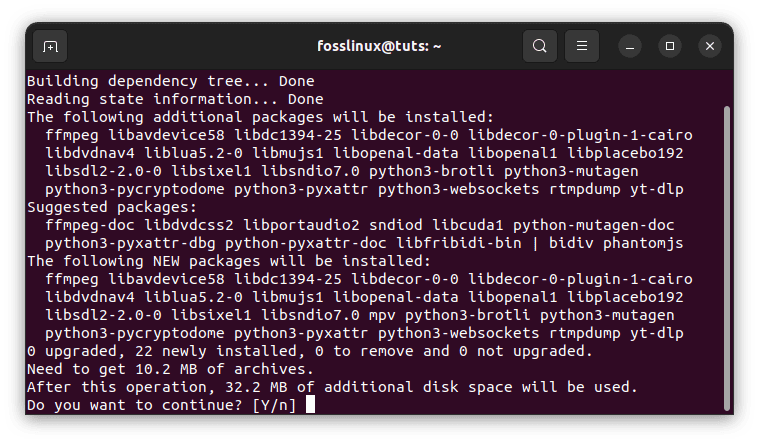Click the "10.2 MB" archives size text

(167, 369)
